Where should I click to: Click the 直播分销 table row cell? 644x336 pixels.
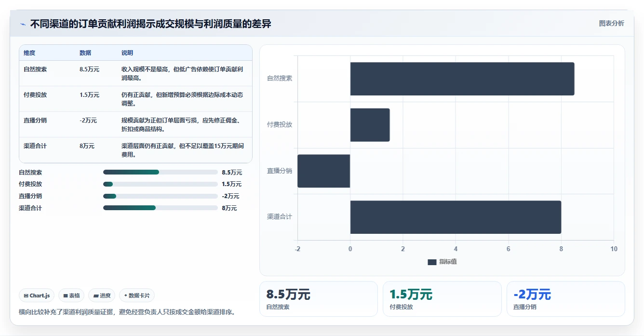tap(35, 121)
